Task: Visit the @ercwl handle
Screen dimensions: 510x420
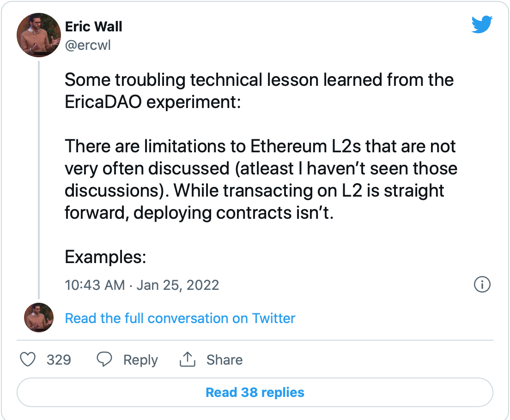Action: pos(88,45)
